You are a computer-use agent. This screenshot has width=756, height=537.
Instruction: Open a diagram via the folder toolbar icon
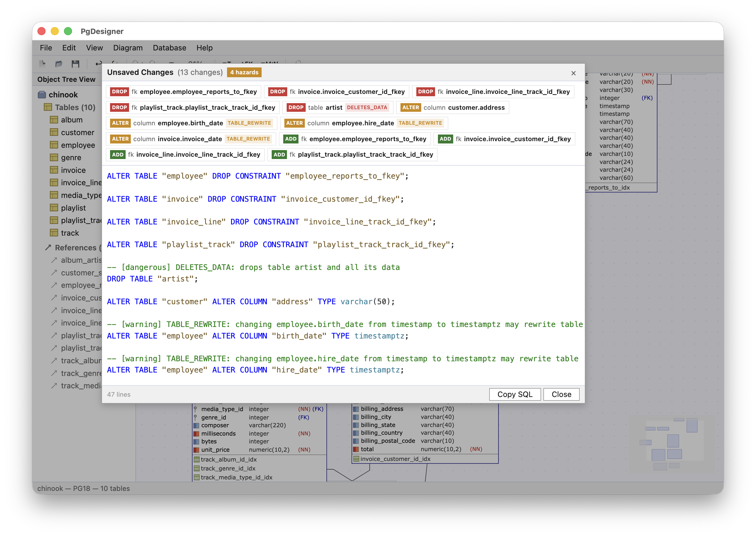click(x=59, y=64)
